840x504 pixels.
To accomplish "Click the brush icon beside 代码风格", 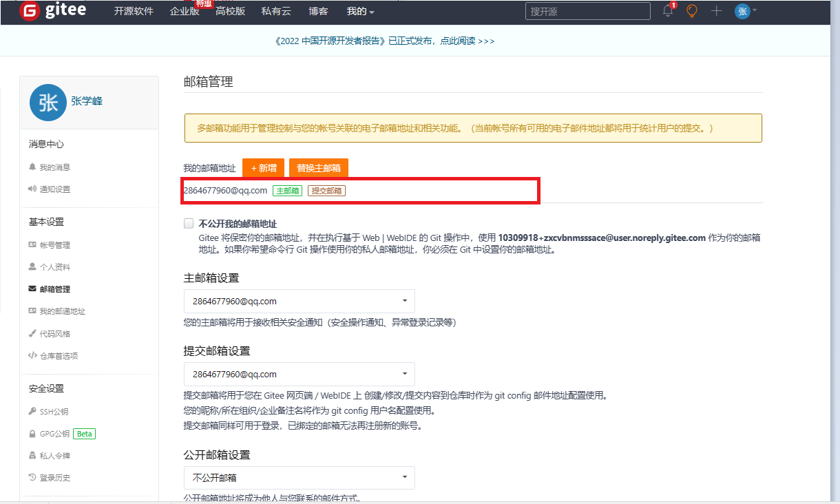I will [x=32, y=334].
